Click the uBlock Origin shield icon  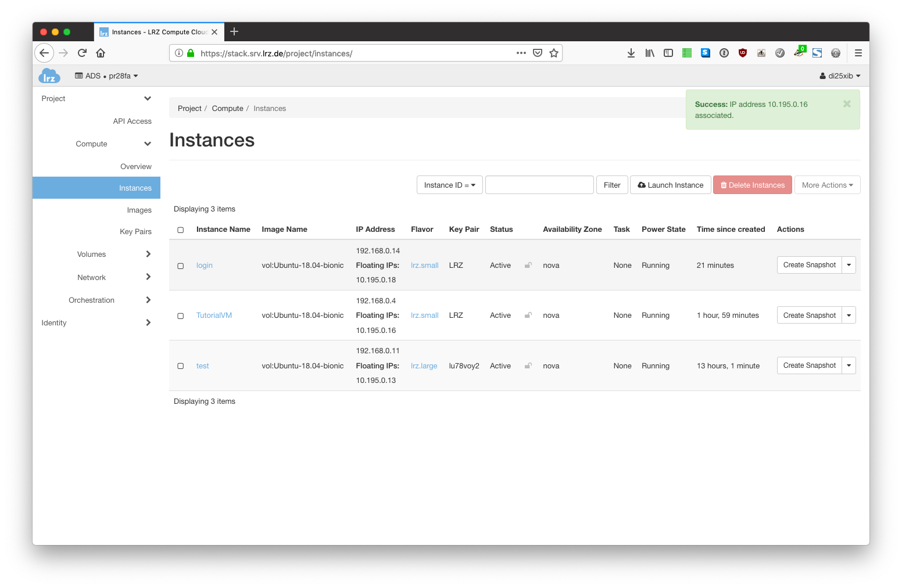(x=742, y=53)
